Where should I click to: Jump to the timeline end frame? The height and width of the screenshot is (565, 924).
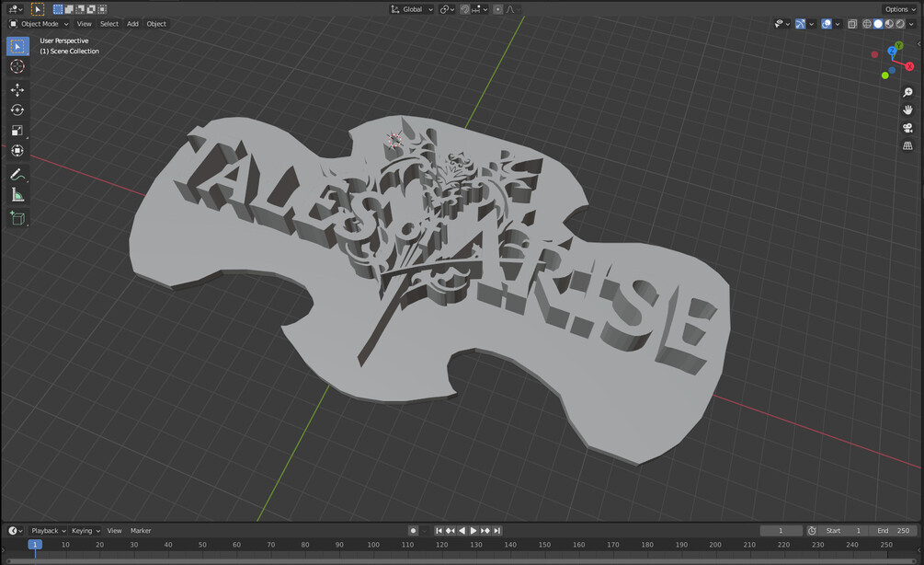[x=496, y=531]
